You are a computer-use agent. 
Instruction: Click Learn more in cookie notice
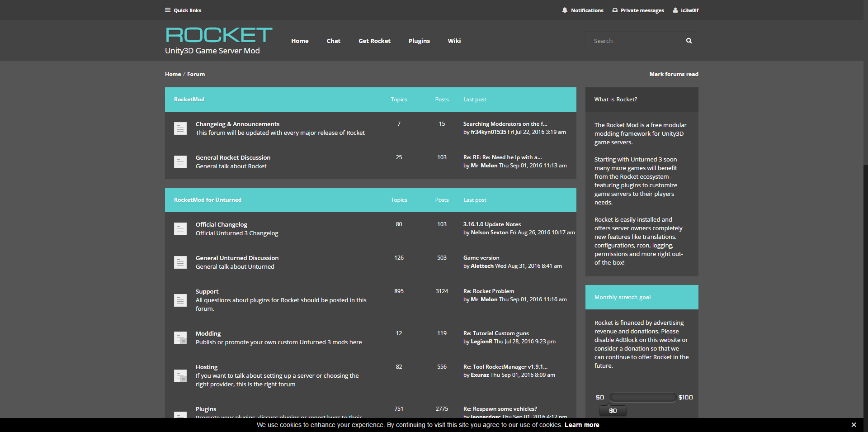click(582, 425)
